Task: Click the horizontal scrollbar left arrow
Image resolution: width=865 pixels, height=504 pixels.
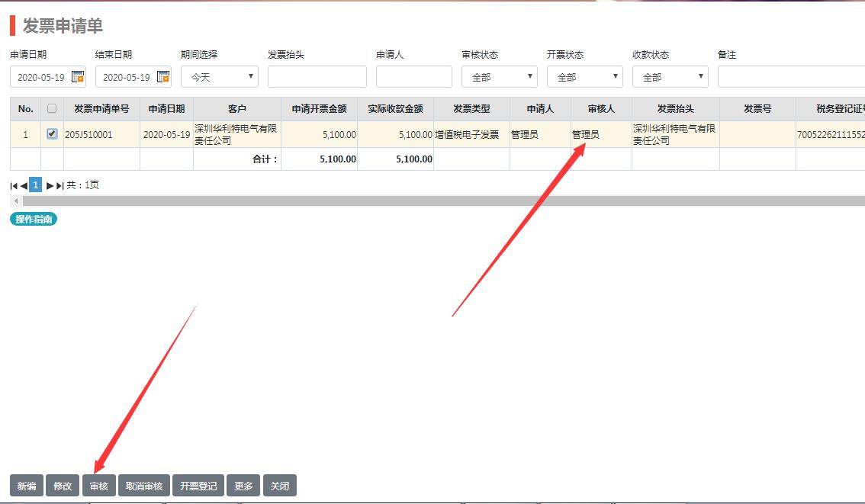Action: click(x=15, y=201)
